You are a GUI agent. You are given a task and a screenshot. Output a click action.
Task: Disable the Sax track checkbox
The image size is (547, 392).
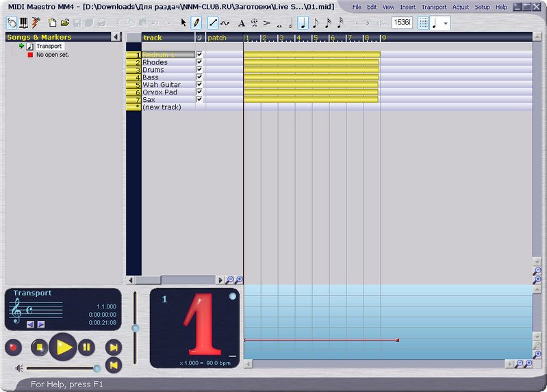point(199,99)
